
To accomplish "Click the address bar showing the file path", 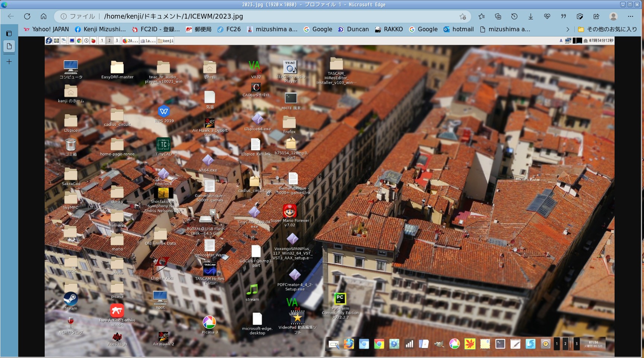I will coord(261,16).
